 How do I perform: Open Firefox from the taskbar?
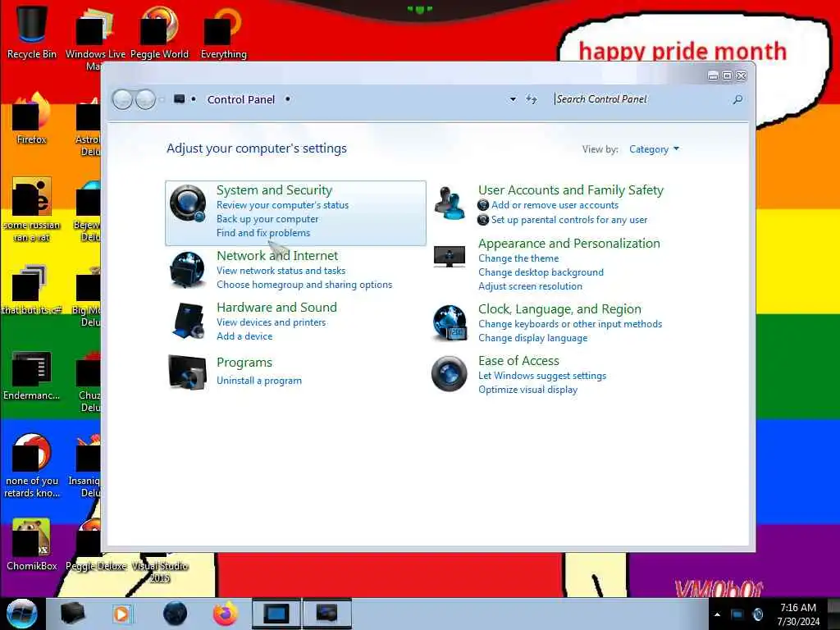tap(226, 614)
